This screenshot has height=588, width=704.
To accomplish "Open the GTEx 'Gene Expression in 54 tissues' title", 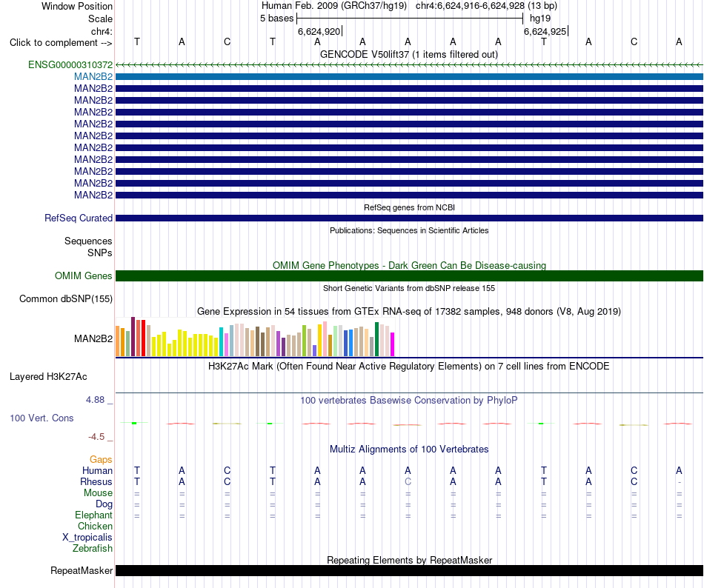I will pos(409,311).
